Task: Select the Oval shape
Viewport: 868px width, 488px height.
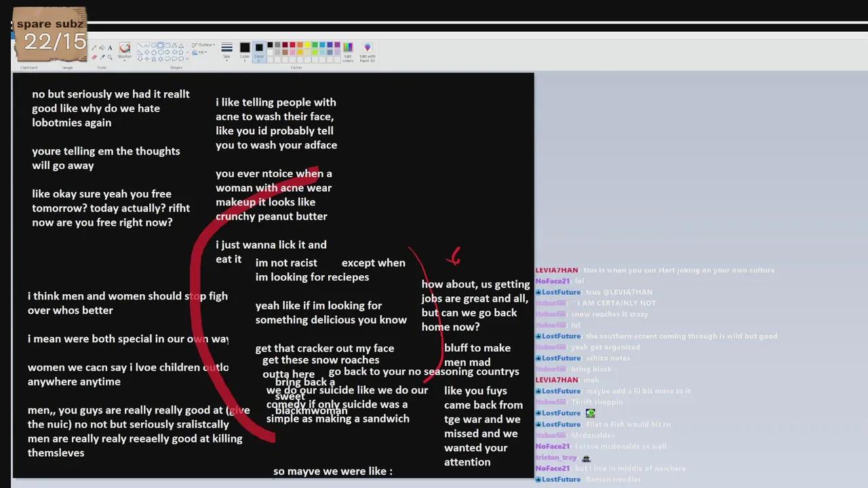Action: pyautogui.click(x=153, y=45)
